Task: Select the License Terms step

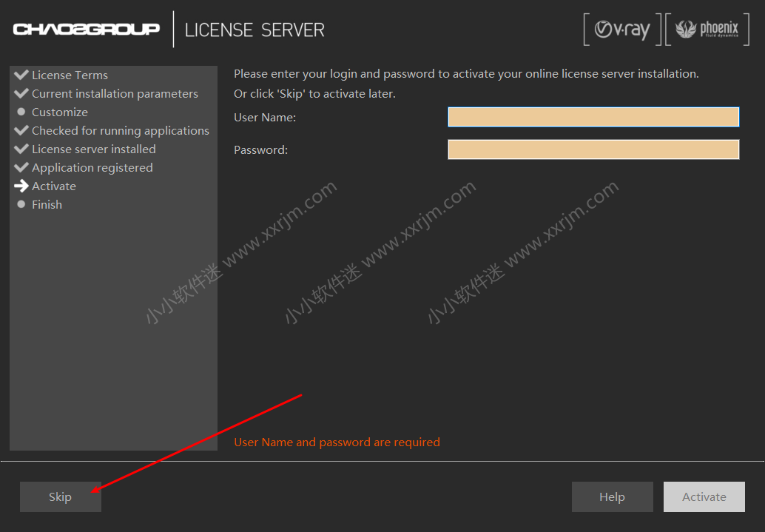Action: [x=70, y=75]
